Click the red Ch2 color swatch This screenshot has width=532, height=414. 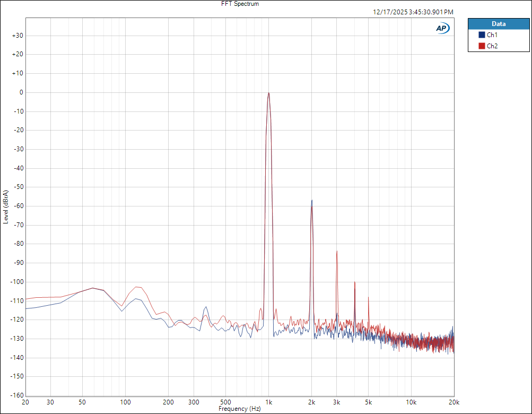482,46
